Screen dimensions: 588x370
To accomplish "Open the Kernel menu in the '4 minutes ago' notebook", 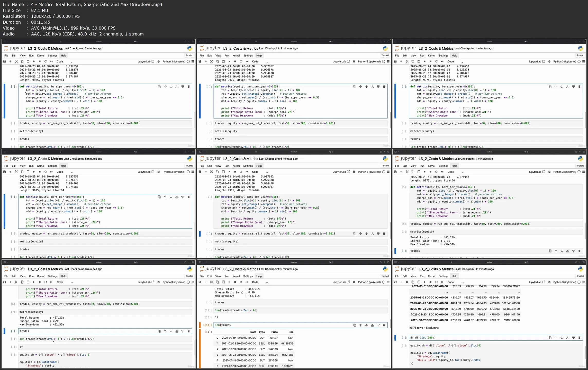I will [431, 56].
